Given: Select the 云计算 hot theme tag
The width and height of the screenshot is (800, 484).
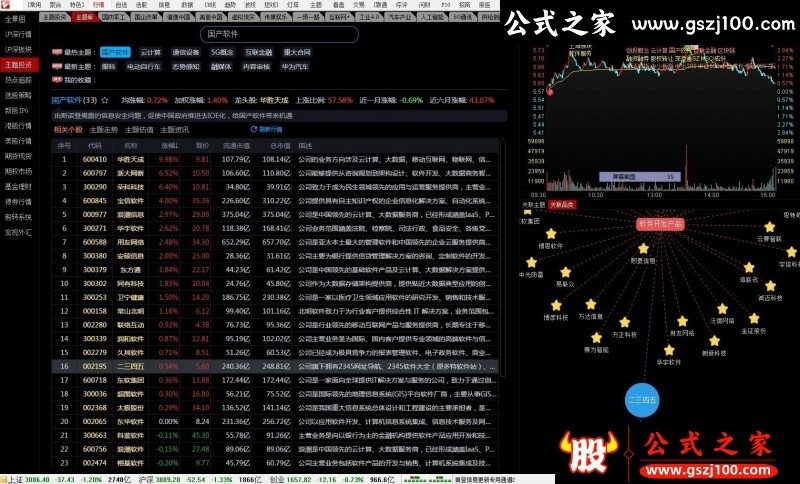Looking at the screenshot, I should 151,52.
